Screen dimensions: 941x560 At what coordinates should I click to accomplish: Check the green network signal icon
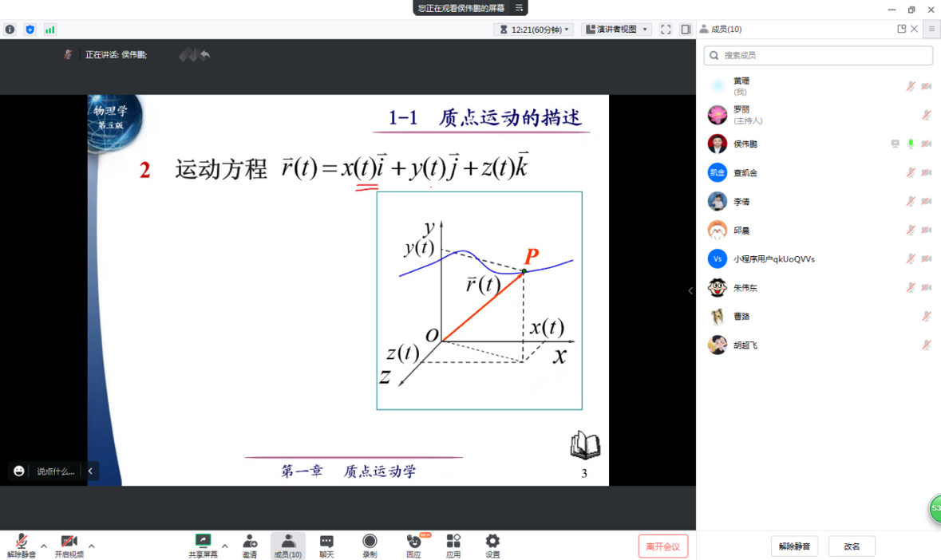(50, 30)
